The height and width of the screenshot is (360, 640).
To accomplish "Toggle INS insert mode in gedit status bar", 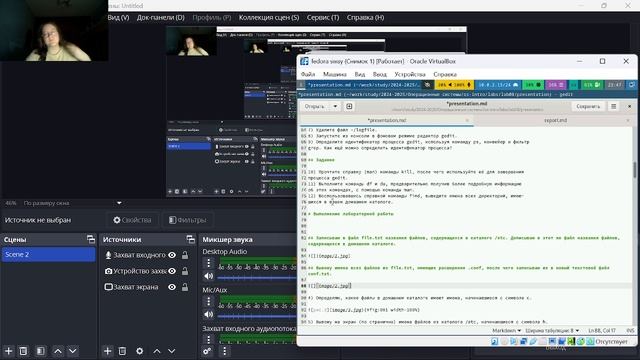I will click(x=630, y=330).
